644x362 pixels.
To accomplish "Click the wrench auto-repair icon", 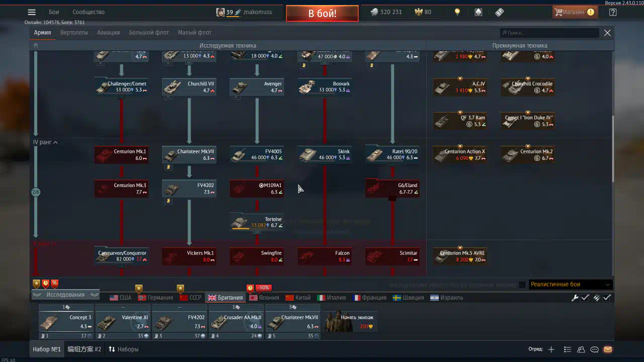I will pos(575,298).
